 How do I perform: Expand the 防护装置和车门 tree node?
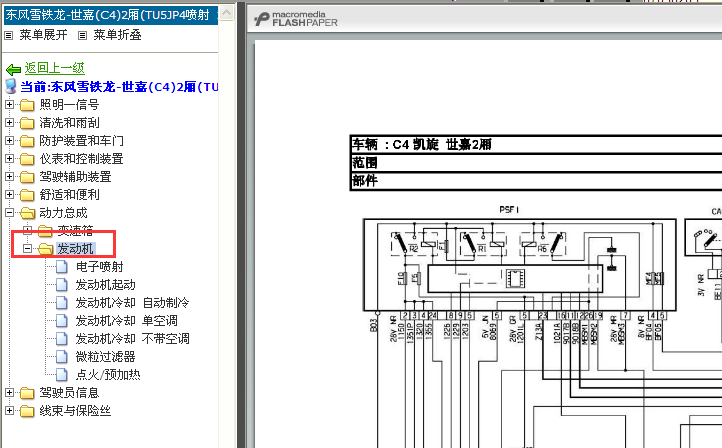[x=9, y=140]
